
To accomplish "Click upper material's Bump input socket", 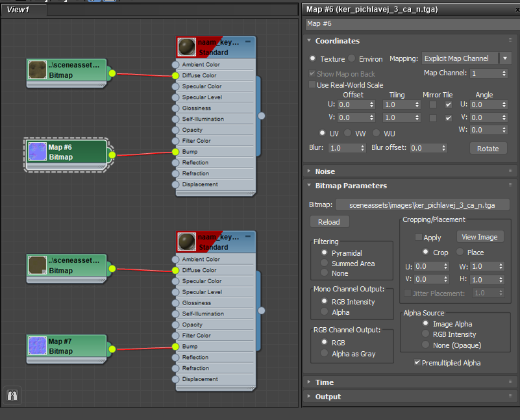I will (x=175, y=152).
